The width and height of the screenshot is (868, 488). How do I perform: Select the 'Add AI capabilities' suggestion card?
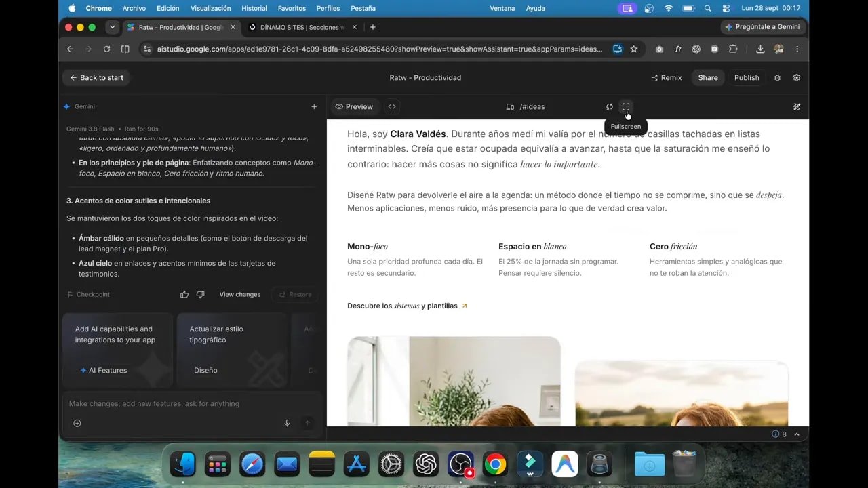tap(118, 350)
